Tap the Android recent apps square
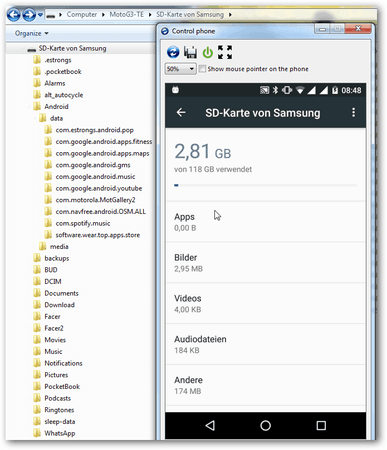Viewport: 387px width, 450px height. click(321, 425)
